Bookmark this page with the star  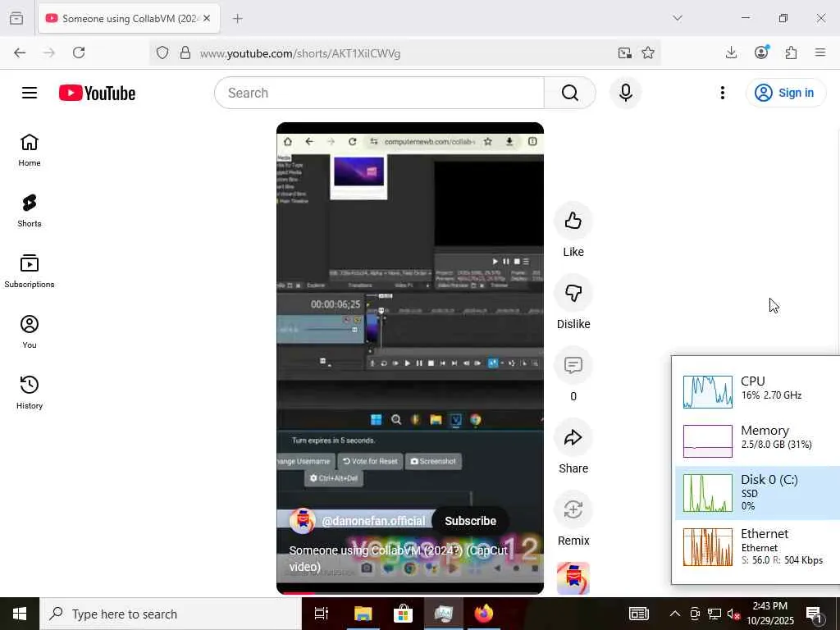point(648,52)
